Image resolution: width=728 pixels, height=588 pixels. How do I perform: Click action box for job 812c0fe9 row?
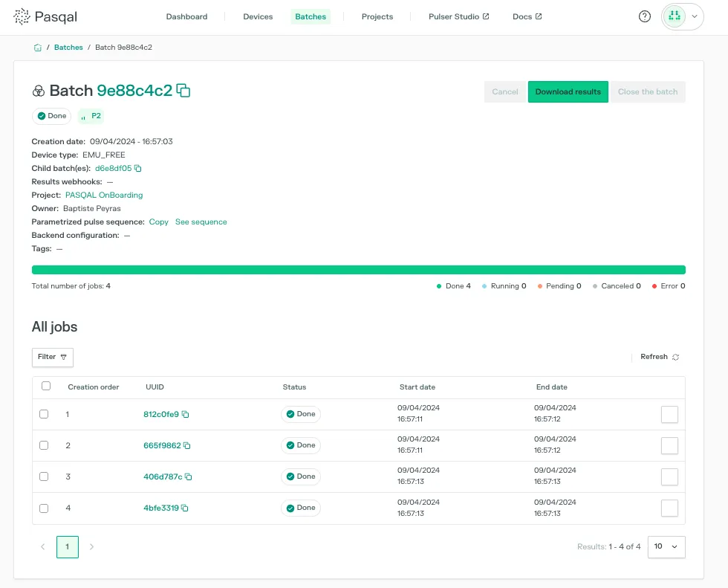669,414
